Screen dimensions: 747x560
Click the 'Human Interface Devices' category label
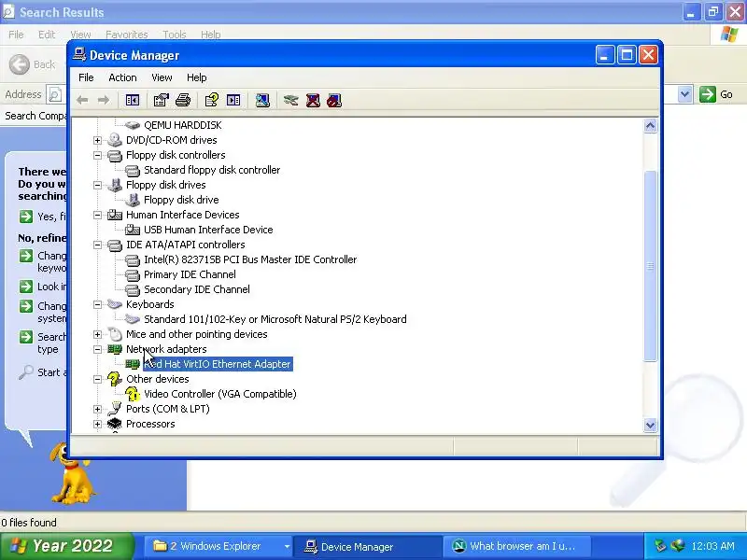point(182,215)
